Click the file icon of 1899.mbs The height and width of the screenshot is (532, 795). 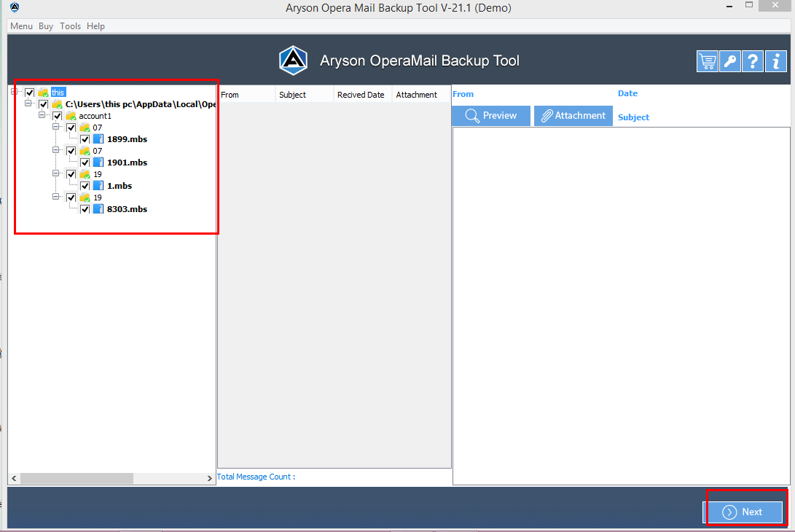pyautogui.click(x=98, y=139)
